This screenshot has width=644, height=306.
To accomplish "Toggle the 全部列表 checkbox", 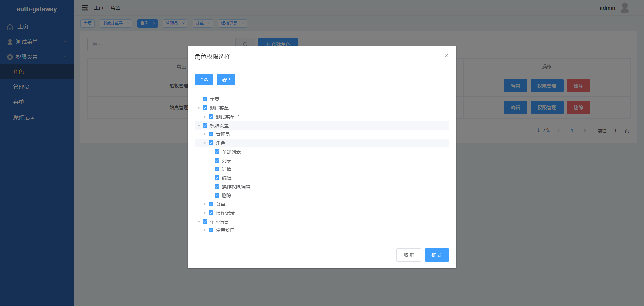I will (x=217, y=151).
